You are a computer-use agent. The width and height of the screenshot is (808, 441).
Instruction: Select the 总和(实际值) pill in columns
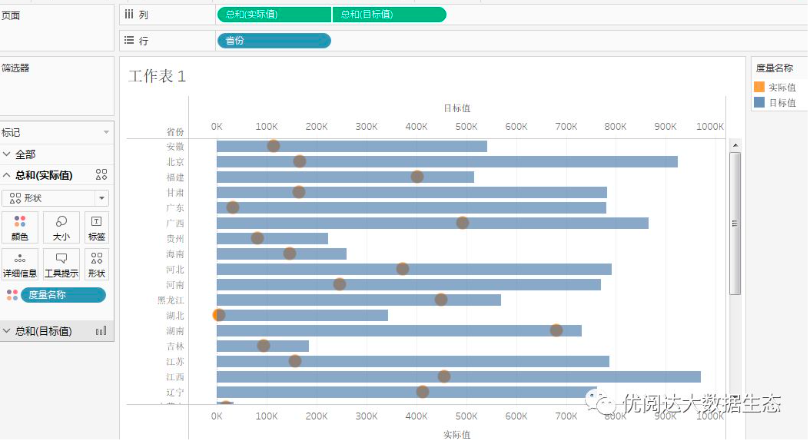point(274,14)
